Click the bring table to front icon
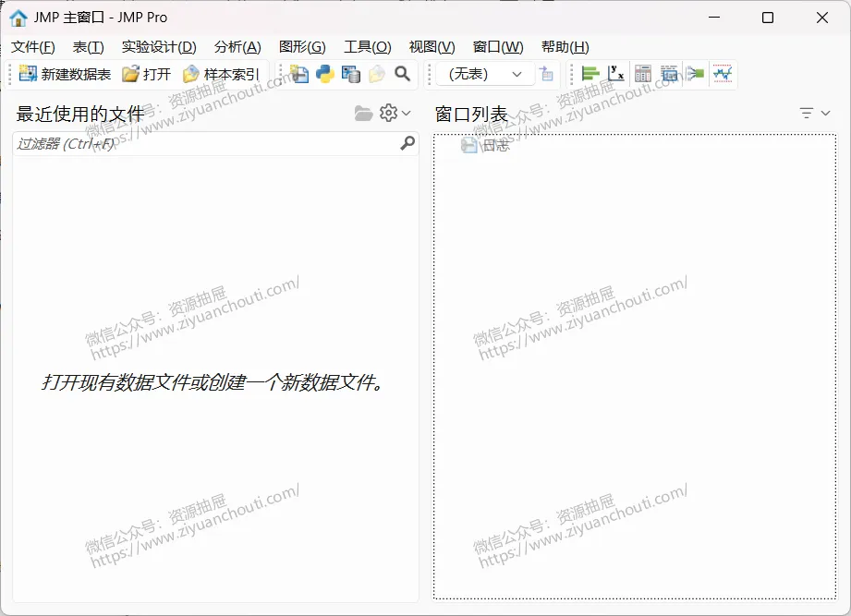 tap(546, 74)
